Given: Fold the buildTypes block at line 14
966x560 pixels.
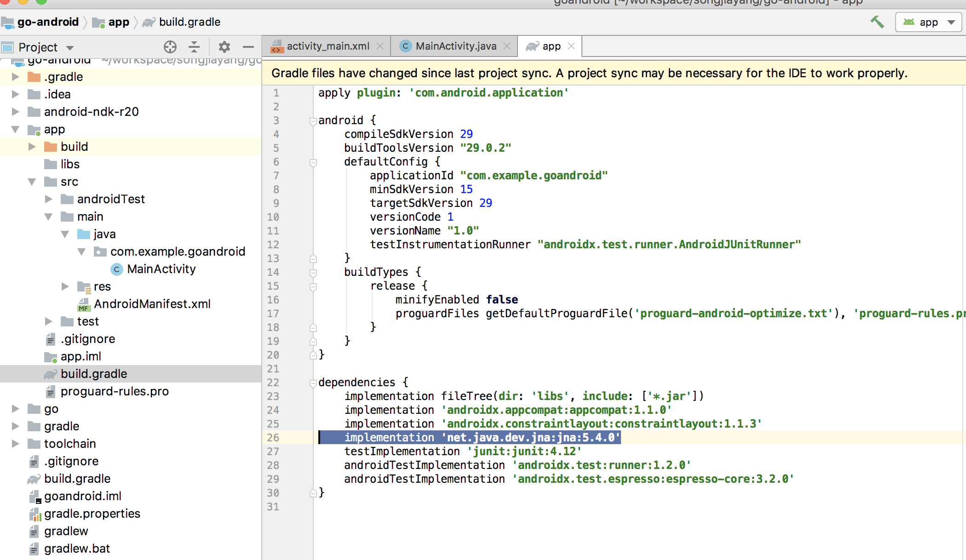Looking at the screenshot, I should [313, 273].
